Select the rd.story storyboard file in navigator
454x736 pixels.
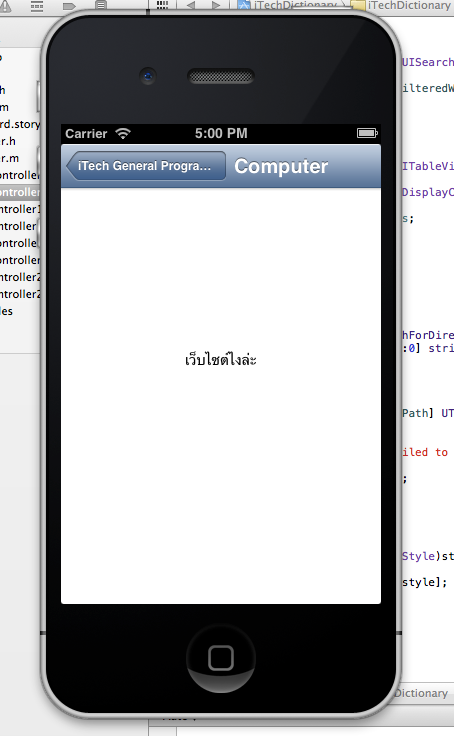click(20, 124)
